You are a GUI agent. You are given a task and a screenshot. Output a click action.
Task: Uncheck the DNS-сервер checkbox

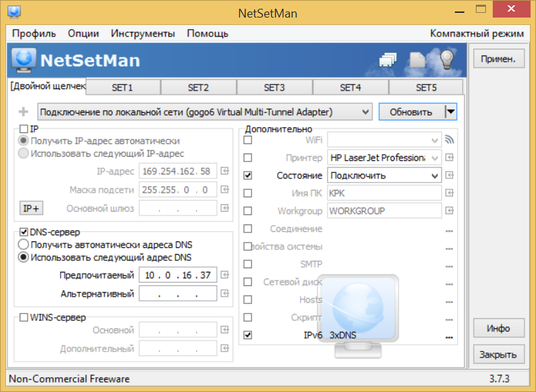coord(24,232)
